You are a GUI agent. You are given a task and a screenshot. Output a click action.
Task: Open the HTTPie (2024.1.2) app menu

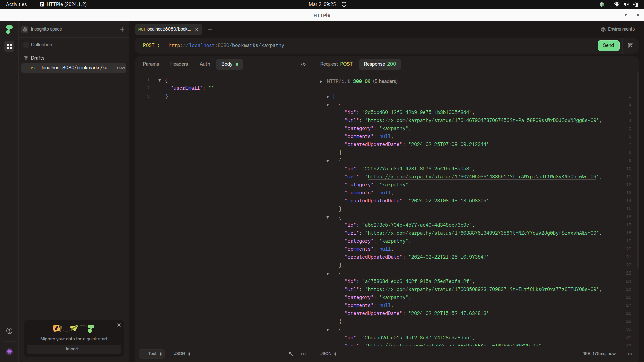63,4
